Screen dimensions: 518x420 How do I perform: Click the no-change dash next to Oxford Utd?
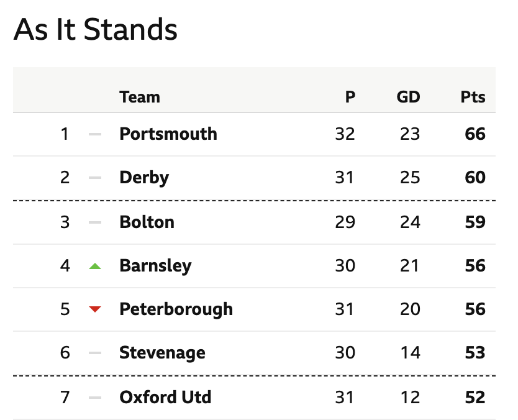pos(95,398)
